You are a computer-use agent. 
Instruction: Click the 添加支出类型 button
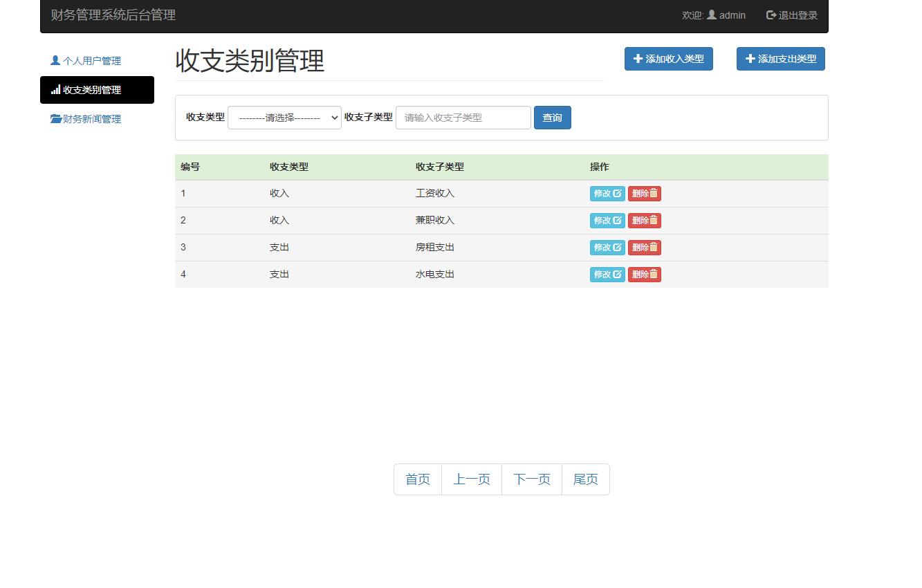coord(780,59)
